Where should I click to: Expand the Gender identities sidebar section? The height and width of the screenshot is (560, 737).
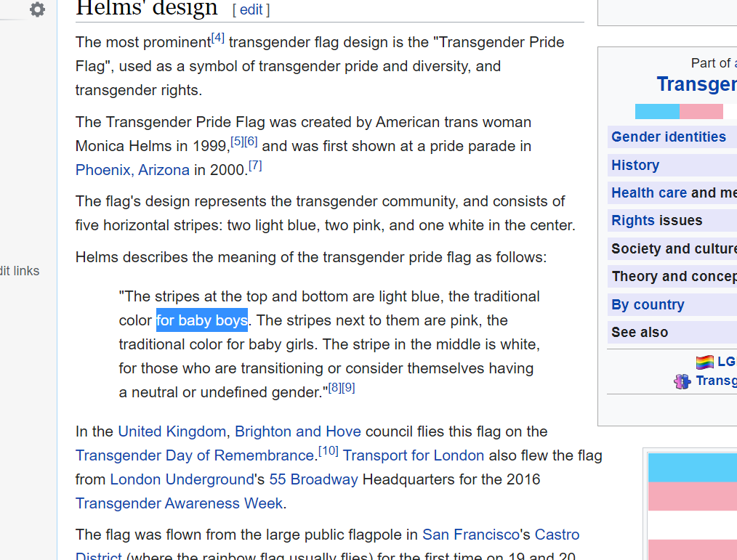[x=672, y=137]
